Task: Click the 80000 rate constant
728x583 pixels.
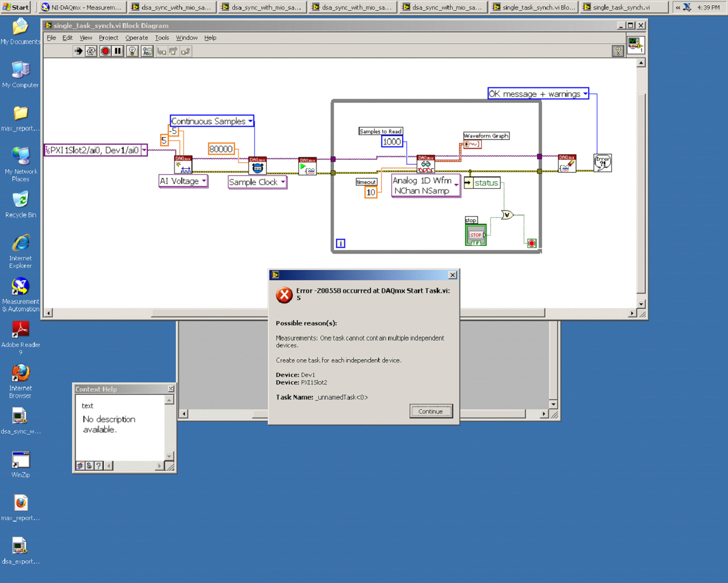Action: (x=221, y=149)
